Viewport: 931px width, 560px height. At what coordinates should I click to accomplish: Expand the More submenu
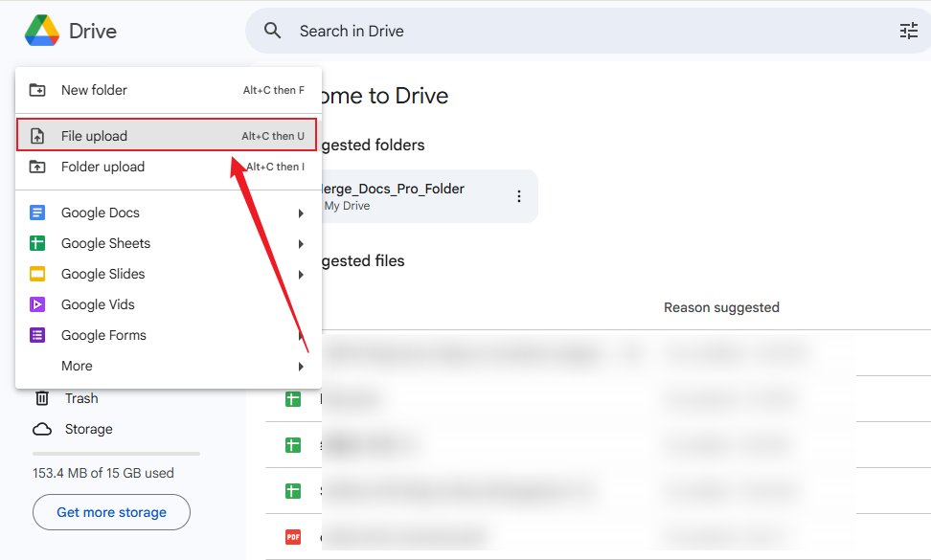coord(77,366)
